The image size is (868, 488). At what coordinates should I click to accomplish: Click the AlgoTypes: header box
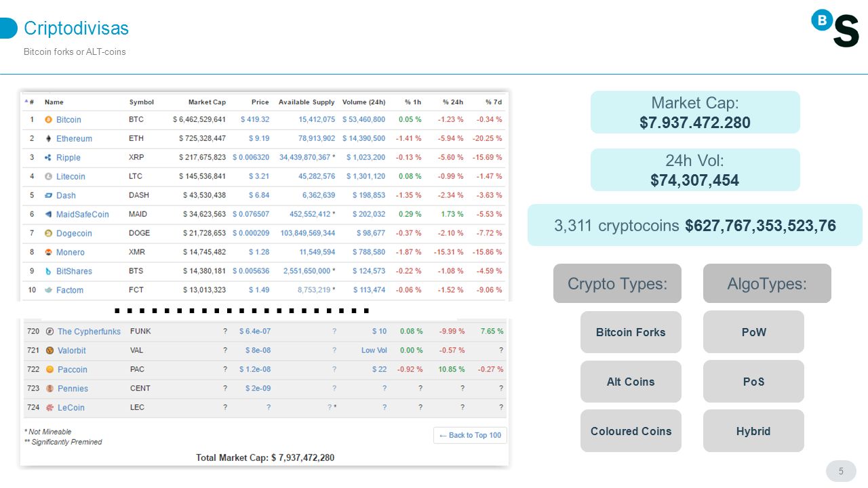pos(767,283)
